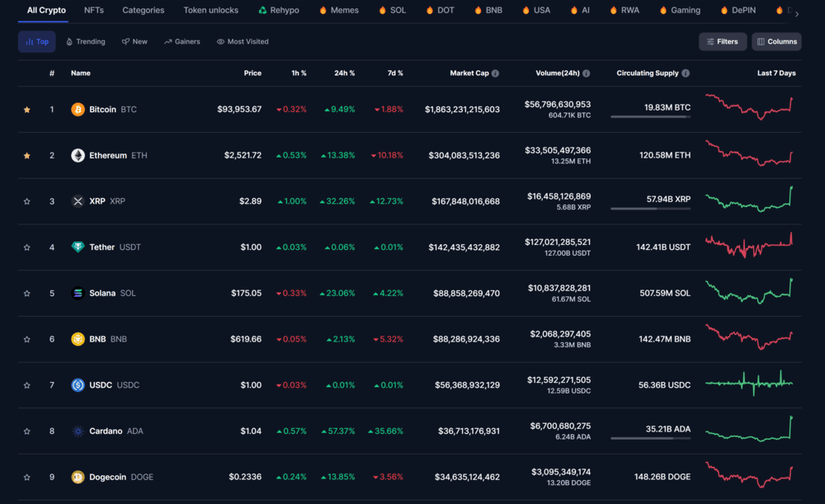Show Trending coins list
Viewport: 825px width, 504px height.
(x=85, y=41)
